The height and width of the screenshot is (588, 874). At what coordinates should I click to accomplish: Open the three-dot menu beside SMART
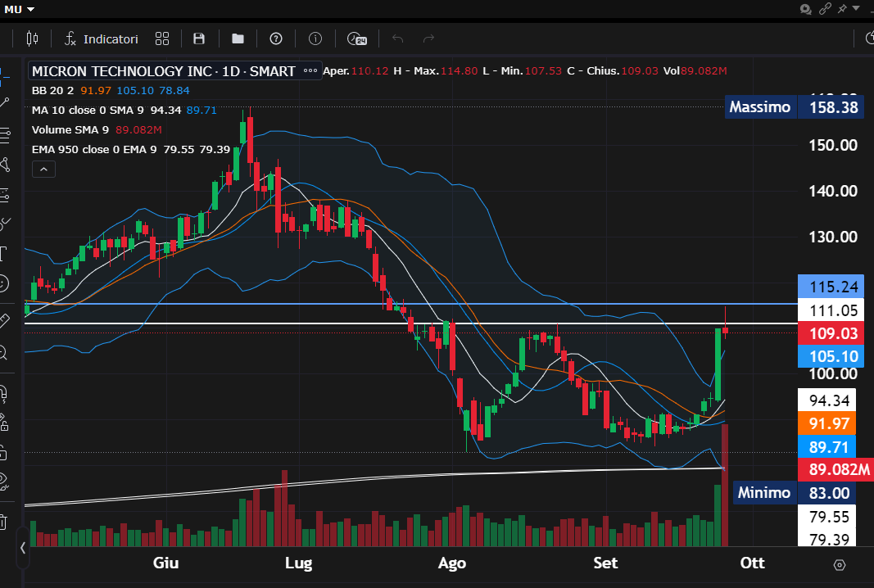click(x=310, y=71)
